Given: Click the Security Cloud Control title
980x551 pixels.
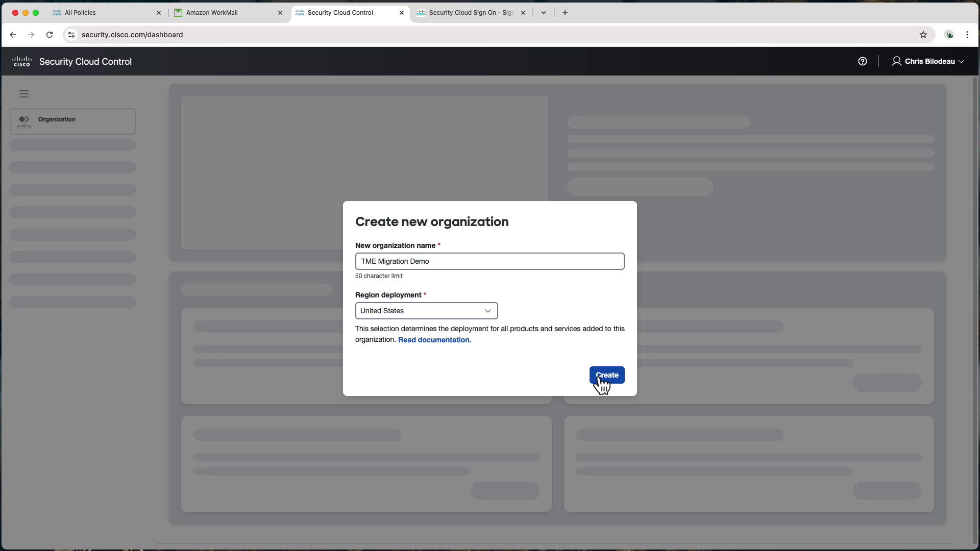Looking at the screenshot, I should click(85, 61).
